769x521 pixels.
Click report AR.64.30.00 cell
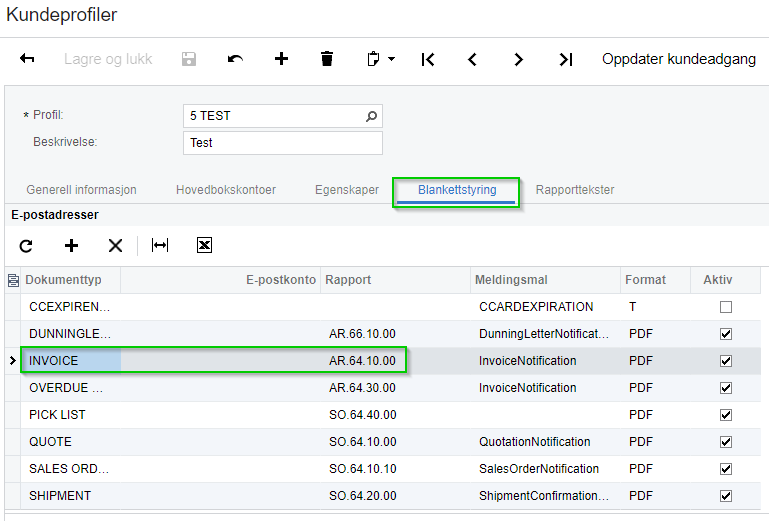[x=395, y=388]
